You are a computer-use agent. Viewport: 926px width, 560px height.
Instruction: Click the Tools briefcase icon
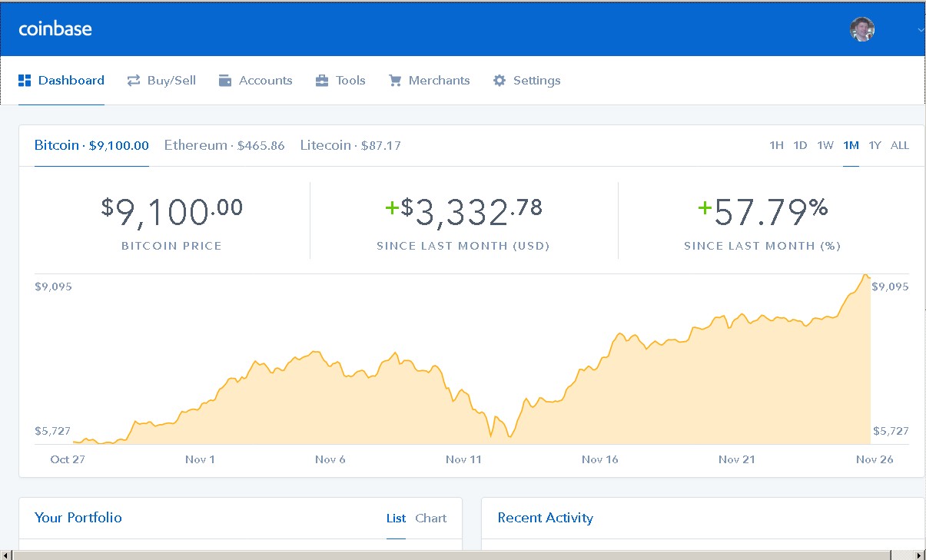pos(322,81)
